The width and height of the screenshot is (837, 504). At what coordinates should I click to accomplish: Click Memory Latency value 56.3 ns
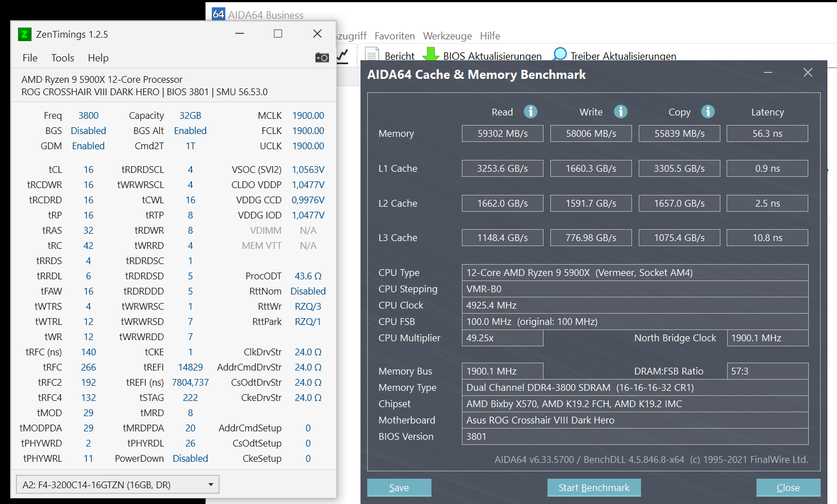point(767,133)
